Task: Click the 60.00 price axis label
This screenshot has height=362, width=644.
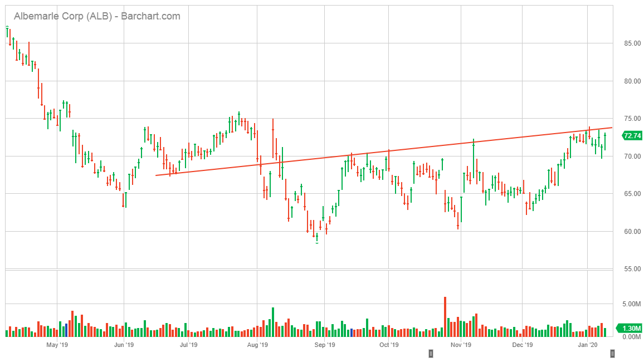Action: click(632, 232)
